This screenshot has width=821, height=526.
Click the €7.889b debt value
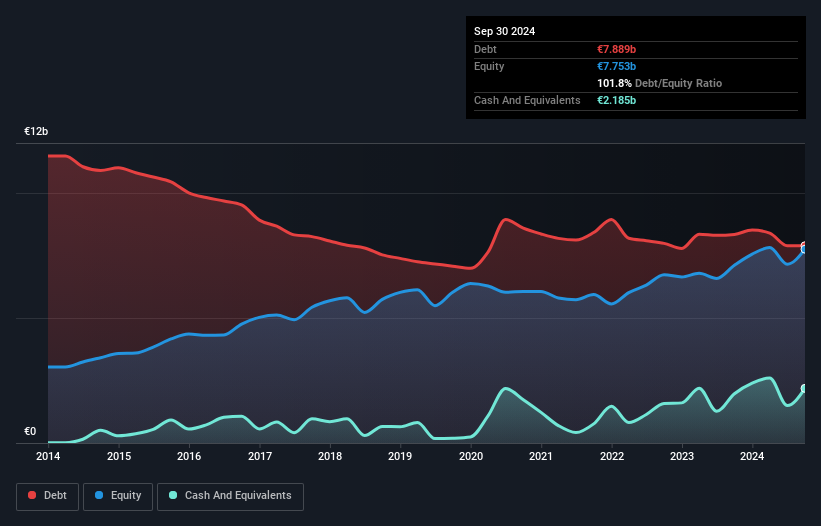click(616, 49)
